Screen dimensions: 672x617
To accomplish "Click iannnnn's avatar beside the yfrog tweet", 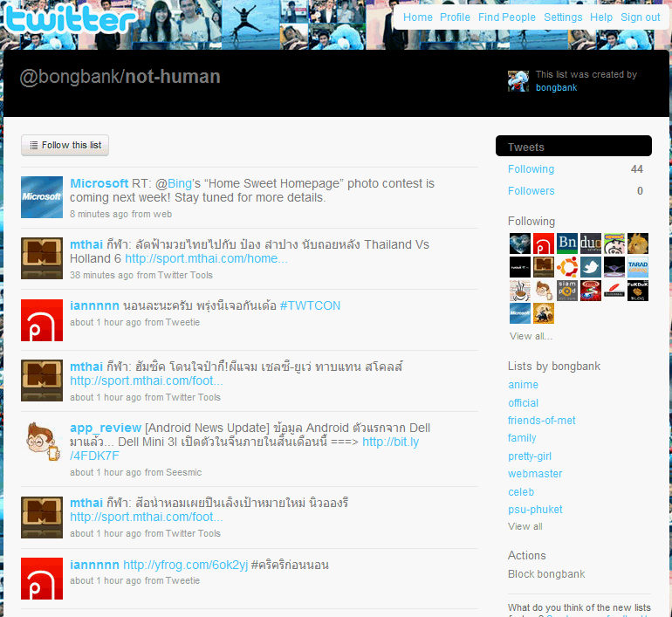I will point(42,579).
